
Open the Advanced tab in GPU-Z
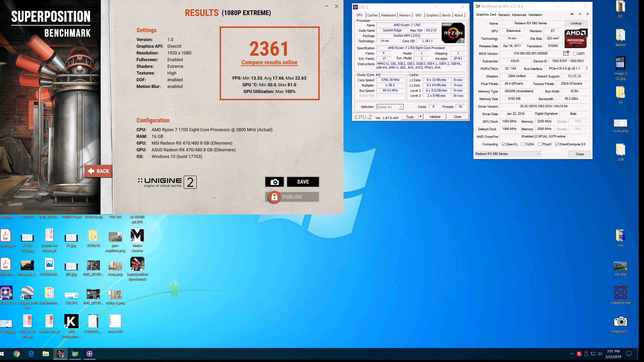[x=519, y=15]
